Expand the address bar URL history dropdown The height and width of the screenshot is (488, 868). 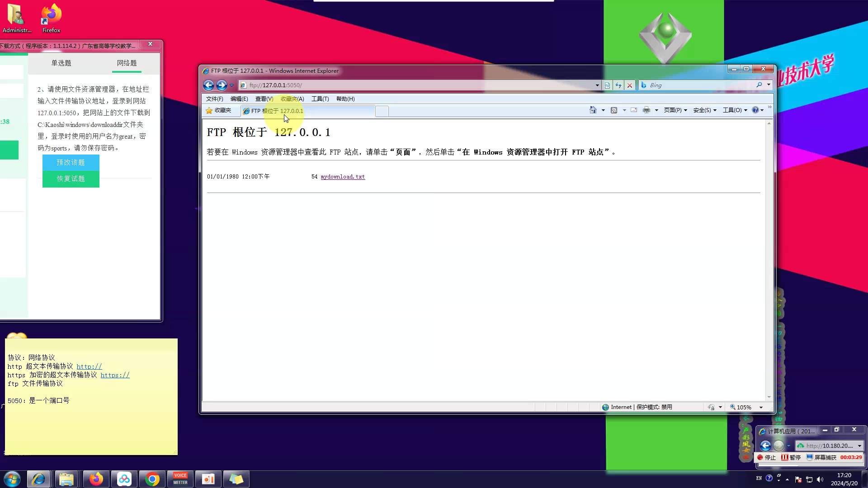597,85
